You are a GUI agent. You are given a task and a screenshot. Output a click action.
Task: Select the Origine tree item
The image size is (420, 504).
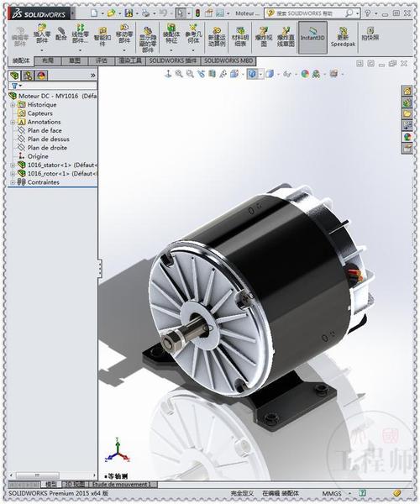click(38, 156)
